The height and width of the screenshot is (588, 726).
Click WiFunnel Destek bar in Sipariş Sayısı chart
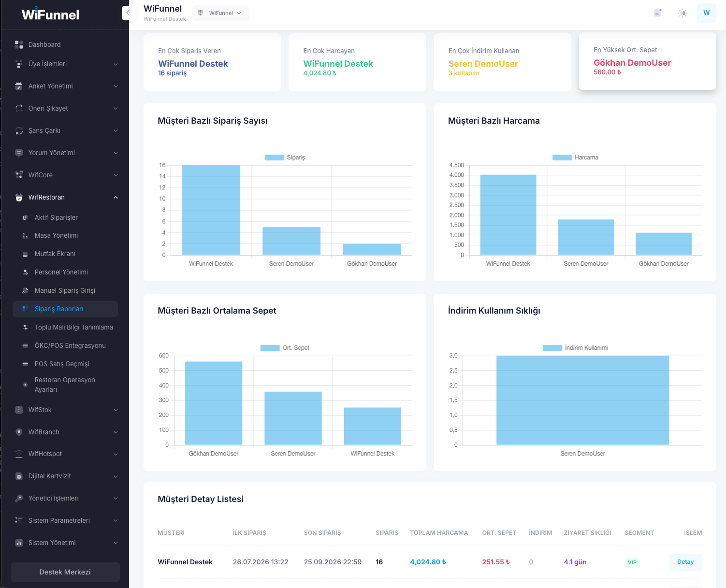tap(211, 210)
